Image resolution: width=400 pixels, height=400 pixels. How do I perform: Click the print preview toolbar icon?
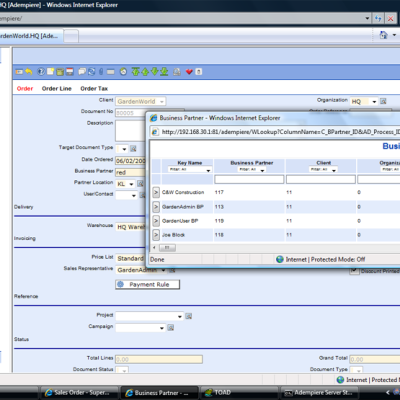177,71
